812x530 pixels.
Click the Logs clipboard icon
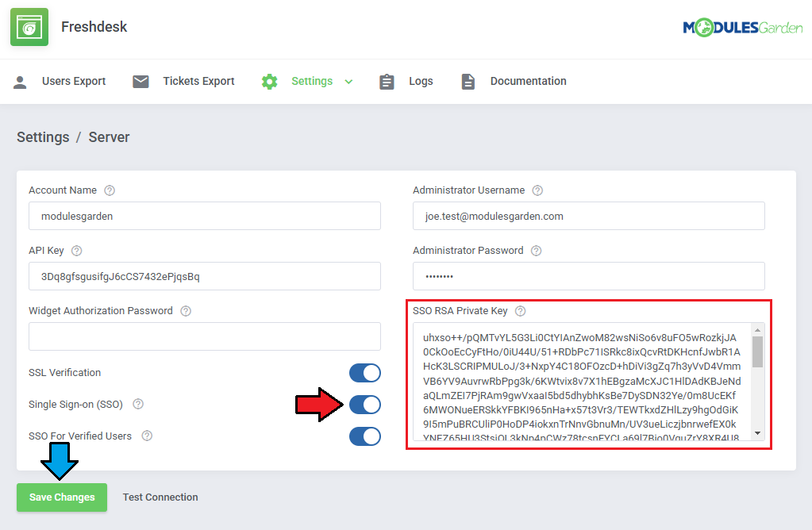tap(387, 82)
